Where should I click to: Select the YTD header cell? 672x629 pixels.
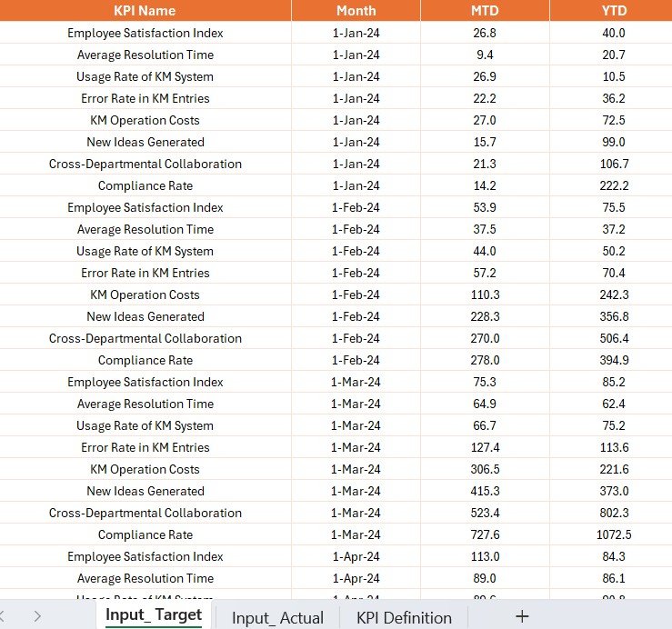(614, 10)
